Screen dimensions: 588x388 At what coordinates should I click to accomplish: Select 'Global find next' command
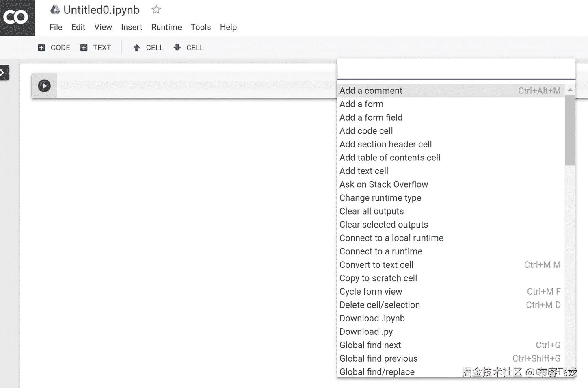coord(451,345)
